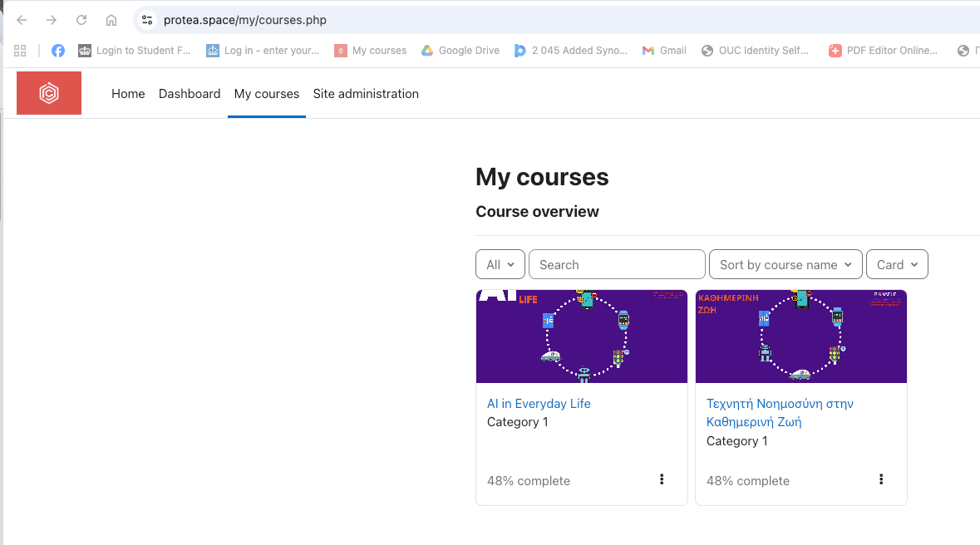980x545 pixels.
Task: Open the AI in Everyday Life course link
Action: point(539,404)
